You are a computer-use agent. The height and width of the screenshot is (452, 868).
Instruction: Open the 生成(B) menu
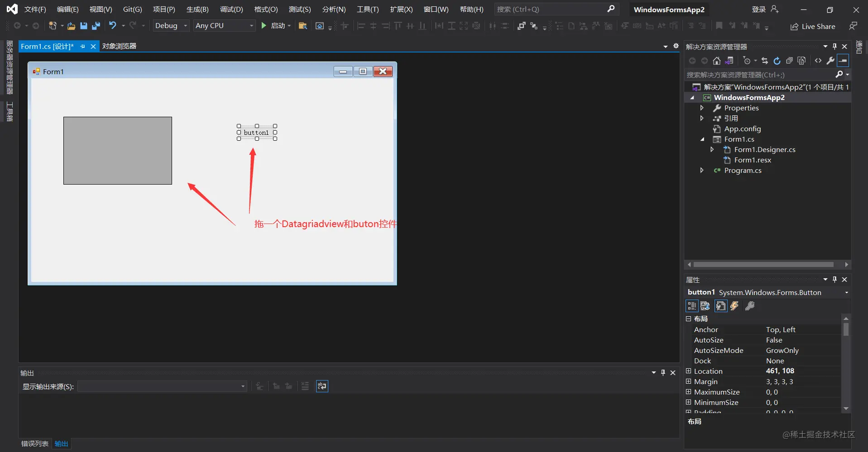(197, 9)
